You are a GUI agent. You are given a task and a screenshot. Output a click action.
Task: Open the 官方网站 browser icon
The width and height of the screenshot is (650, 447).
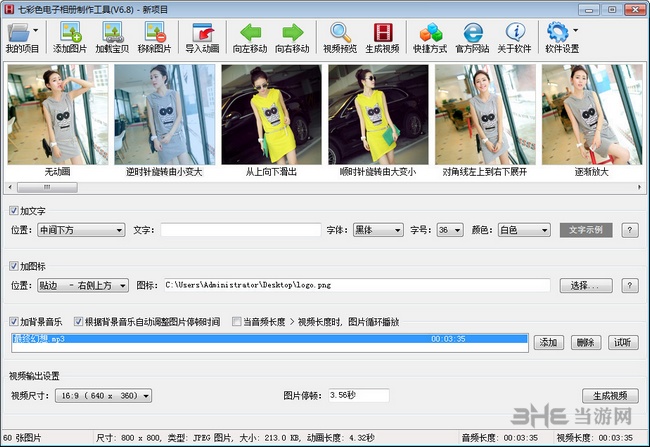(x=473, y=32)
